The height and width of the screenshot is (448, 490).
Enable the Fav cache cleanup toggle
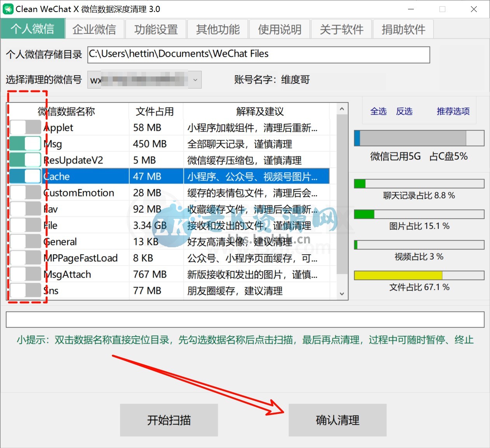pyautogui.click(x=25, y=208)
